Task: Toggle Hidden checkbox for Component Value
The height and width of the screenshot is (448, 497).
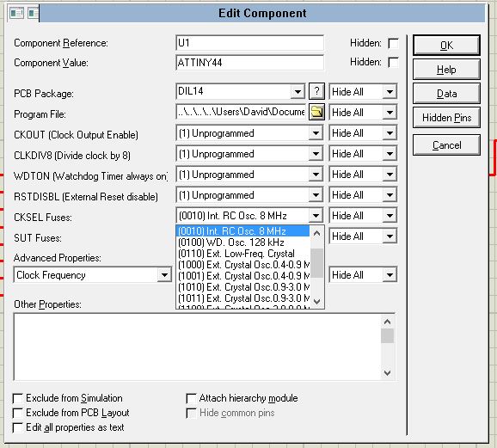Action: pos(393,62)
